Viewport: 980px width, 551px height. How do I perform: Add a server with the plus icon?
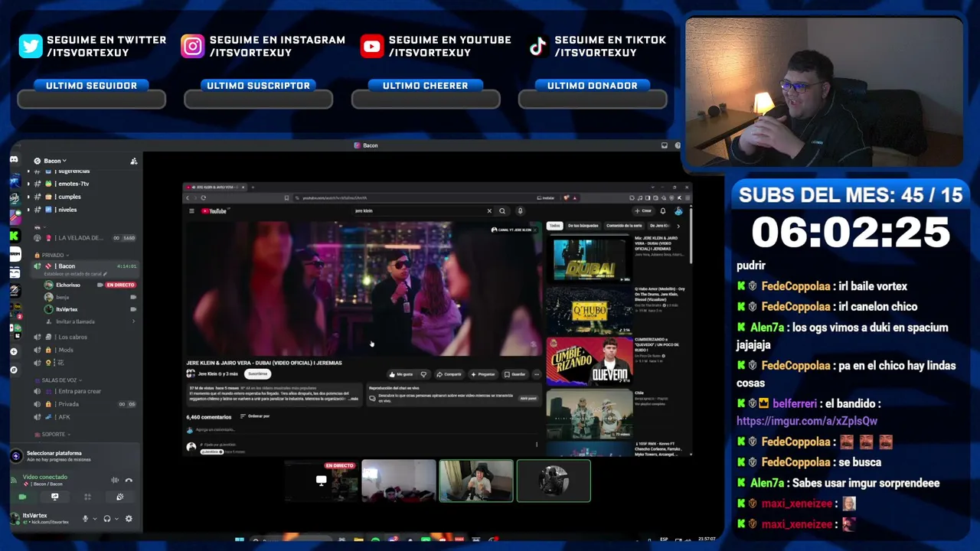point(14,351)
